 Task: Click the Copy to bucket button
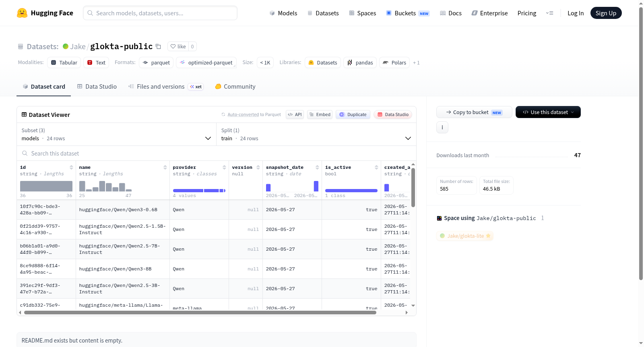[x=474, y=112]
